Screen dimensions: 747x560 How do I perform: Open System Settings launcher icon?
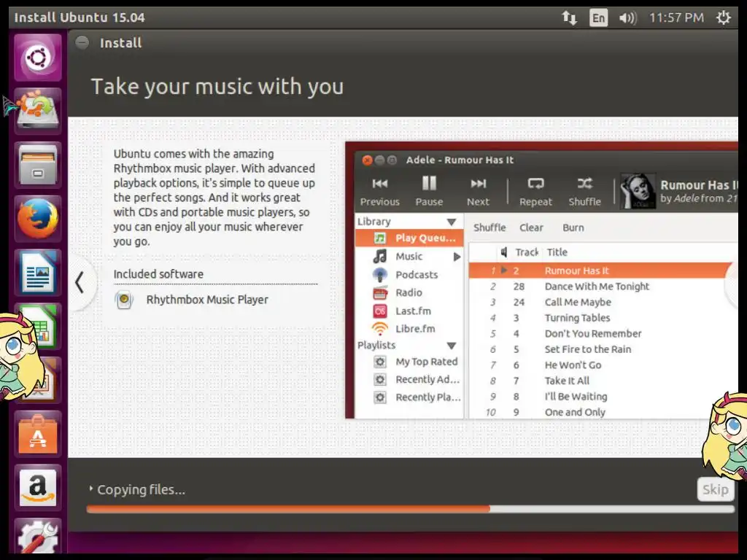point(38,536)
